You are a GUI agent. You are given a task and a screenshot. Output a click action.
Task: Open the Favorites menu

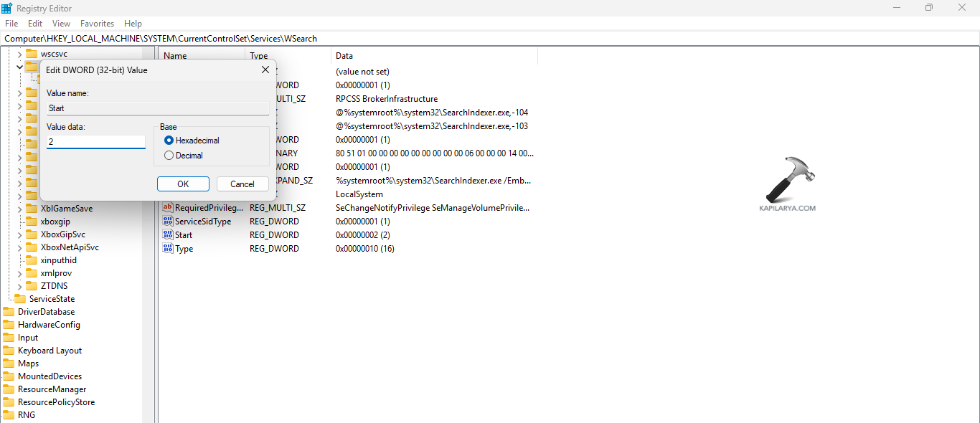(x=97, y=23)
